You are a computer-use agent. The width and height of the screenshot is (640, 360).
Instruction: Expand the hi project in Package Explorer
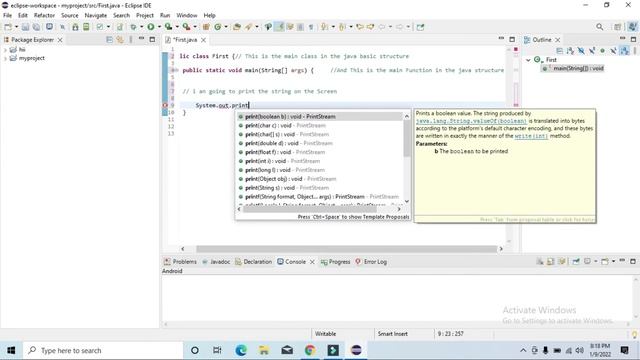tap(5, 50)
